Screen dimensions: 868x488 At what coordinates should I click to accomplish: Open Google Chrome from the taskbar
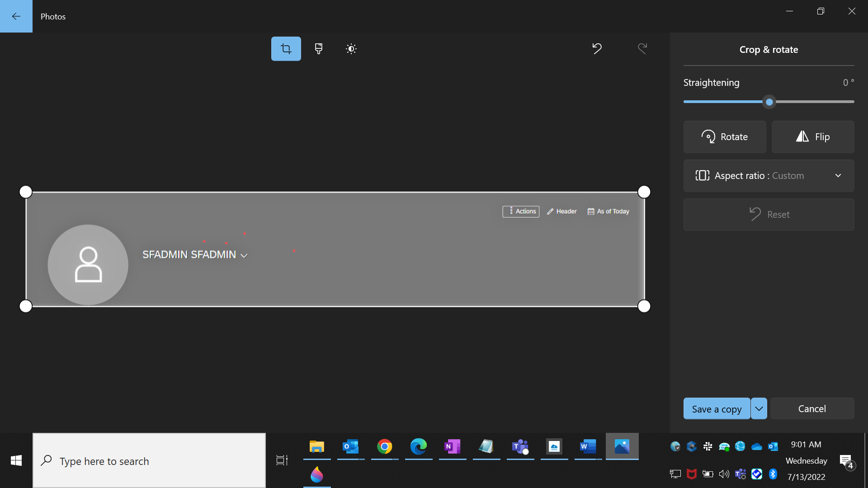point(385,446)
